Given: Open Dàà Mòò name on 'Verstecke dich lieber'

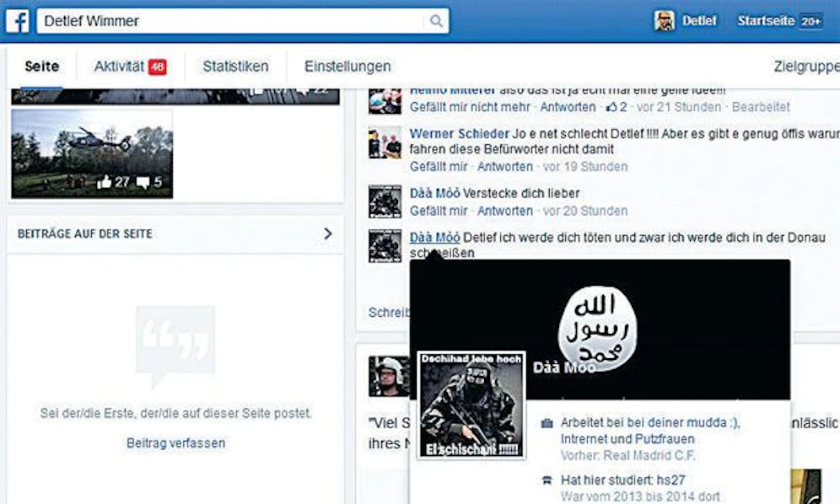Looking at the screenshot, I should coord(435,193).
